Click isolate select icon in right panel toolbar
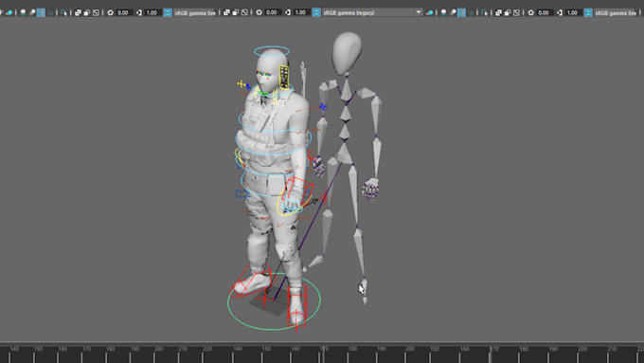This screenshot has height=363, width=644. tap(485, 12)
